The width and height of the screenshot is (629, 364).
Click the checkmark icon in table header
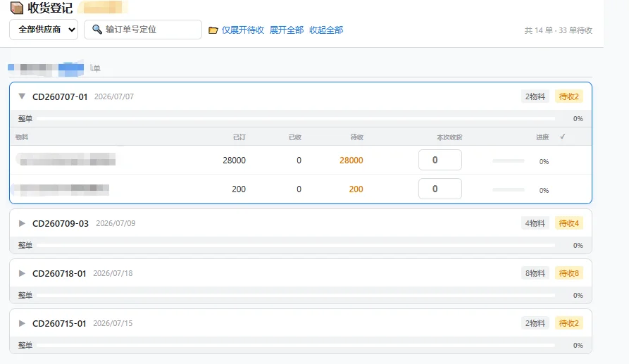point(562,137)
